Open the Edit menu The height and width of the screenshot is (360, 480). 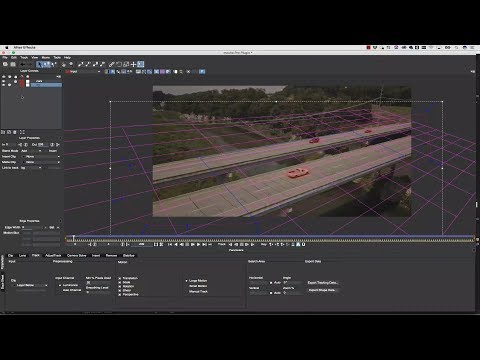pyautogui.click(x=14, y=57)
